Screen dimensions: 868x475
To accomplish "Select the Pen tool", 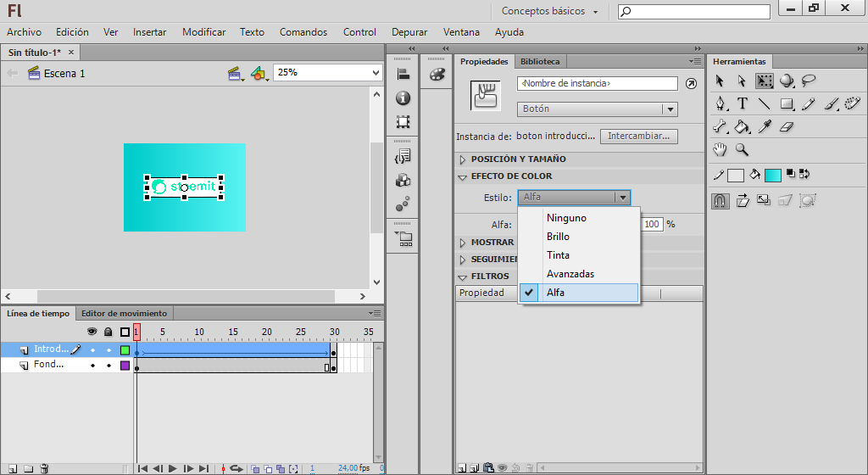I will (721, 103).
